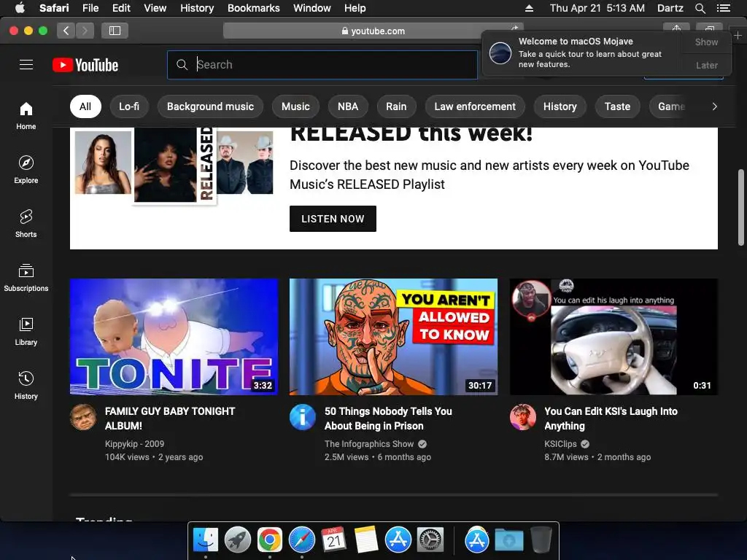Open Spotlight search in the menu bar
Image resolution: width=747 pixels, height=560 pixels.
pos(700,8)
